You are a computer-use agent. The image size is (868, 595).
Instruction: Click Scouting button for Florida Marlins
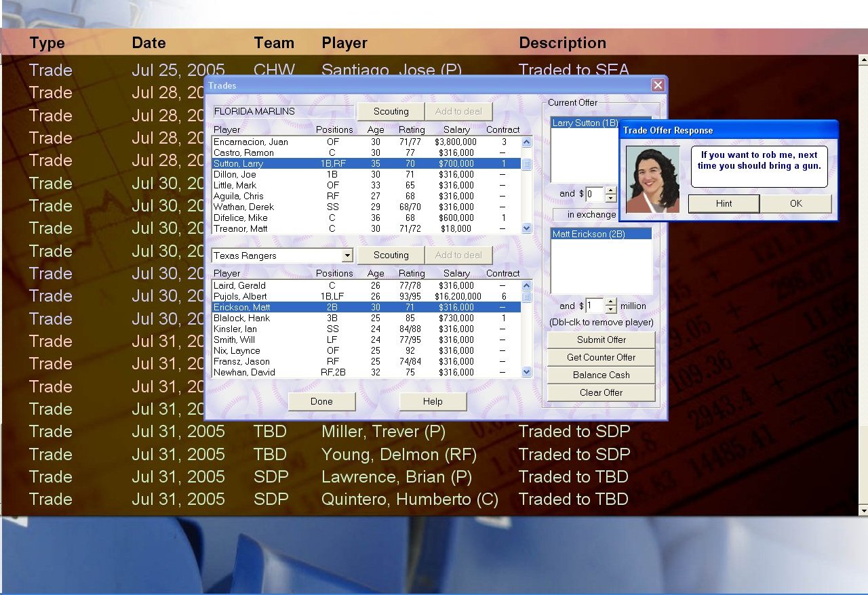click(x=391, y=112)
